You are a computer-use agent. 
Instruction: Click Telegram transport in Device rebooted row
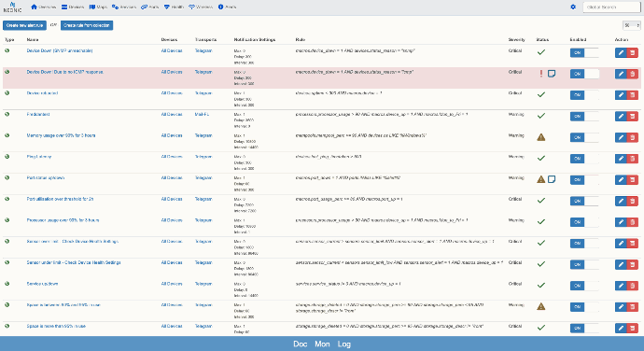[203, 93]
